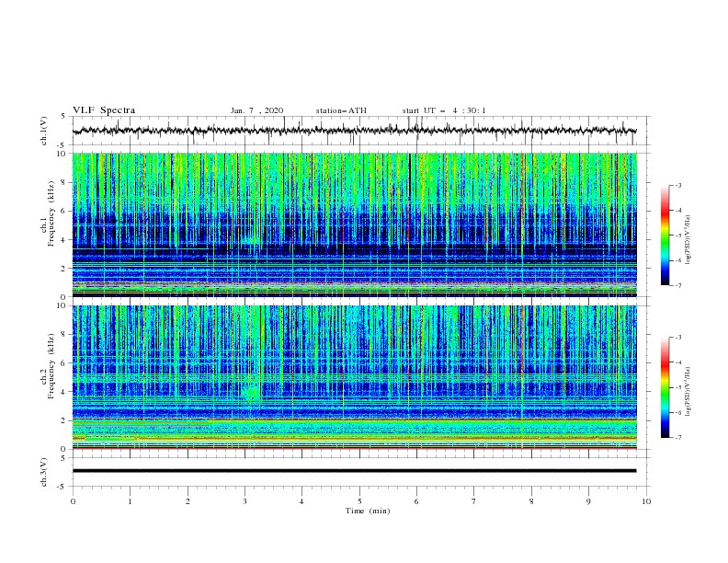Click the ch.1 voltage waveform trace
Viewport: 728px width, 563px height.
click(x=355, y=131)
